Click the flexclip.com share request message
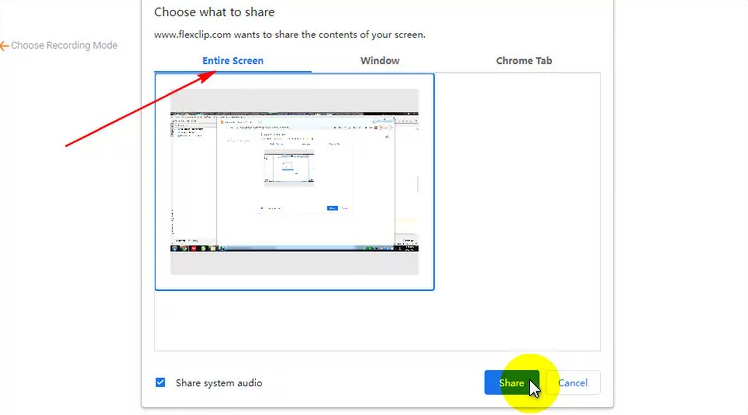This screenshot has width=748, height=415. point(290,35)
